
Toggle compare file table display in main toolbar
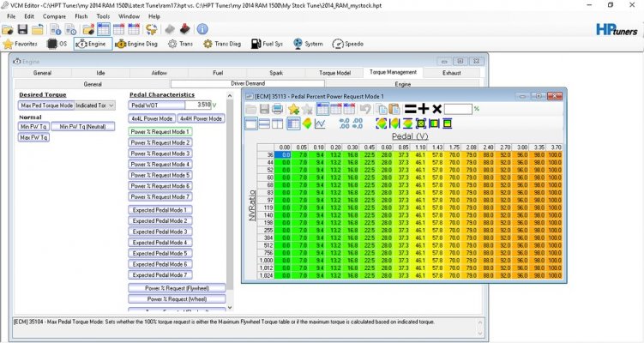click(x=118, y=29)
